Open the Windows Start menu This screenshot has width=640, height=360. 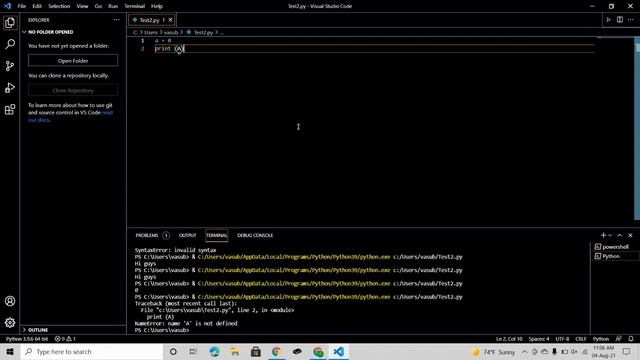[10, 351]
